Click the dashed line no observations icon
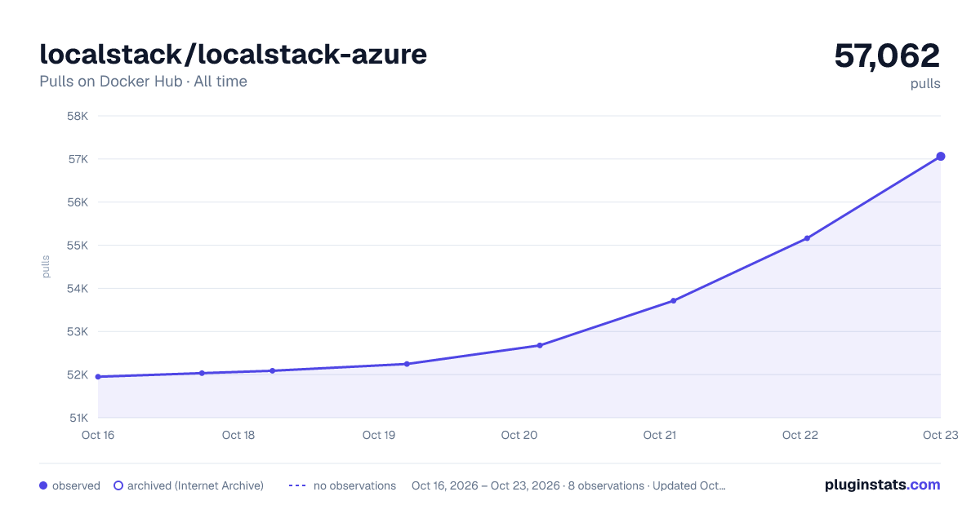980x514 pixels. pos(297,485)
